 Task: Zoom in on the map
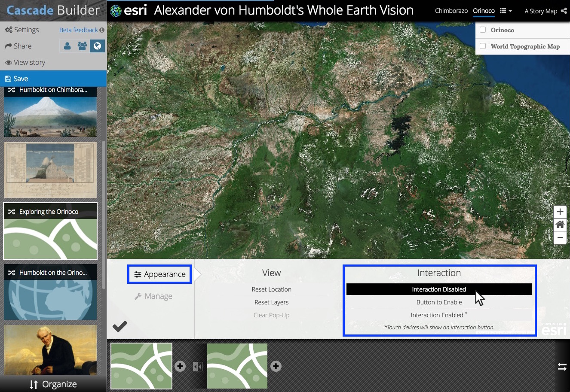[x=560, y=212]
